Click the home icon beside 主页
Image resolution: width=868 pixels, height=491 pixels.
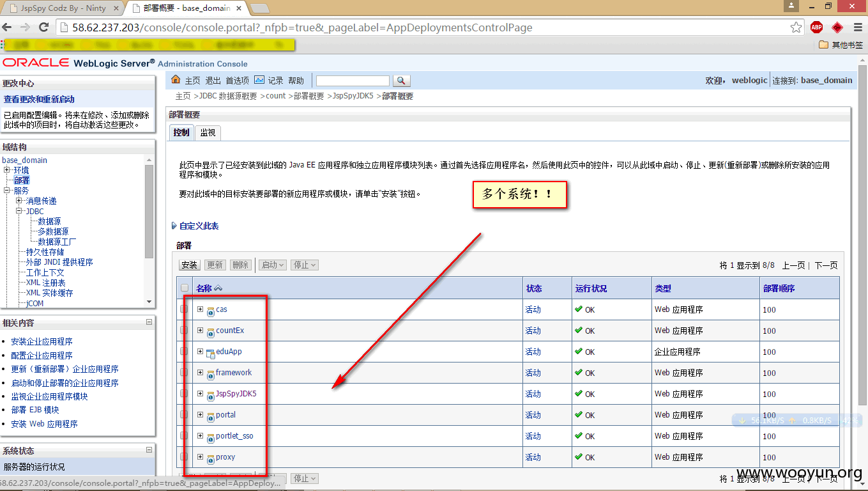176,80
